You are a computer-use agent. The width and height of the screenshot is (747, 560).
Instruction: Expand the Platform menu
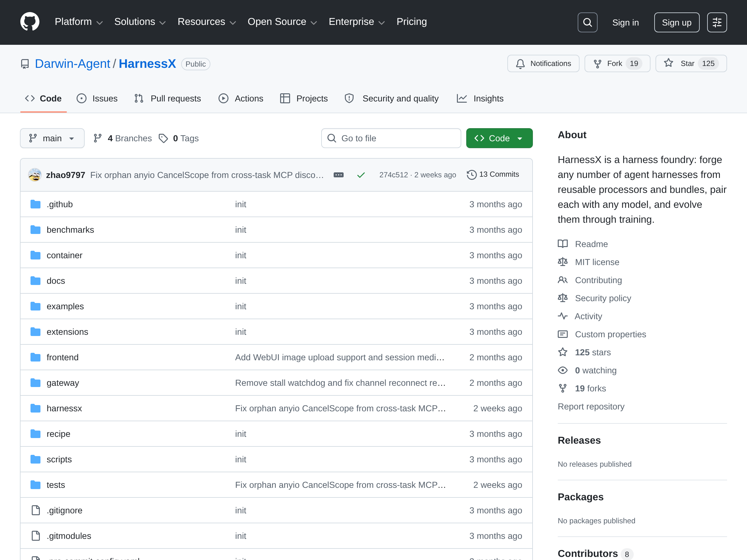(79, 22)
